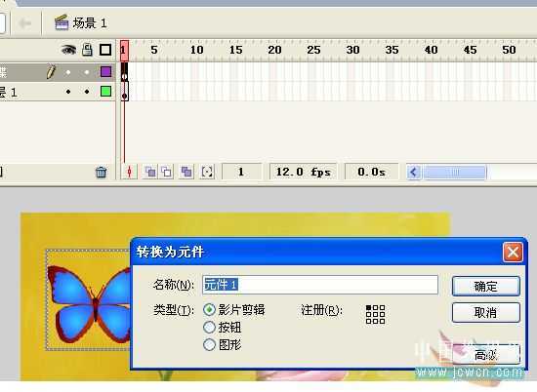Click the lock all layers padlock icon
This screenshot has height=392, width=537.
coord(87,50)
